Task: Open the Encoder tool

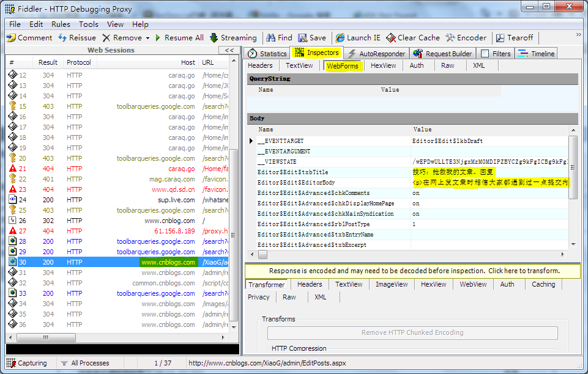Action: pyautogui.click(x=466, y=38)
